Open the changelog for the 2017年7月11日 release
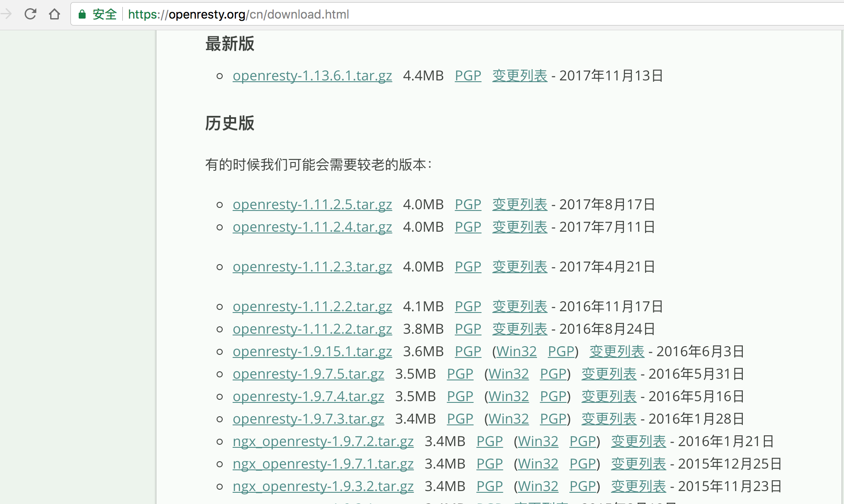Image resolution: width=844 pixels, height=504 pixels. pyautogui.click(x=520, y=227)
